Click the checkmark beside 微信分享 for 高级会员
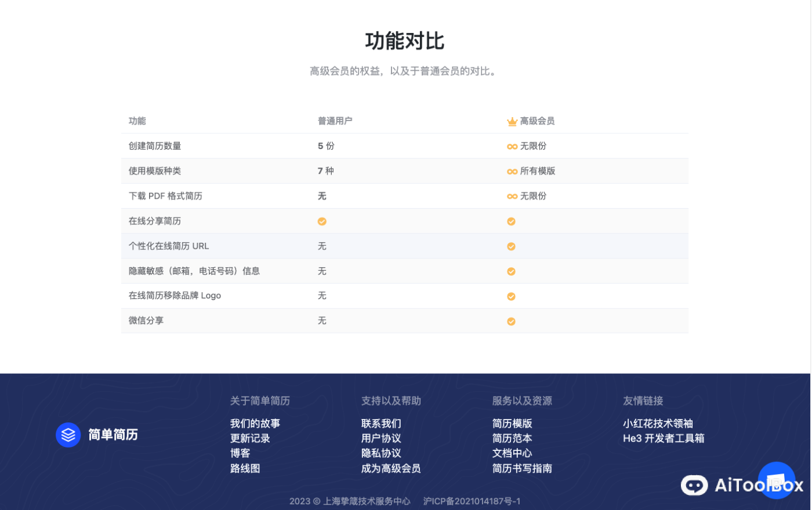 tap(511, 320)
